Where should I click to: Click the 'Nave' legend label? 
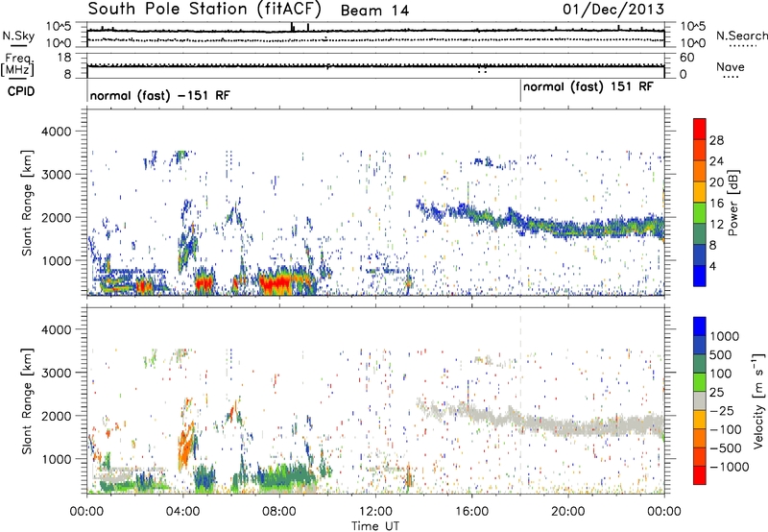coord(731,66)
